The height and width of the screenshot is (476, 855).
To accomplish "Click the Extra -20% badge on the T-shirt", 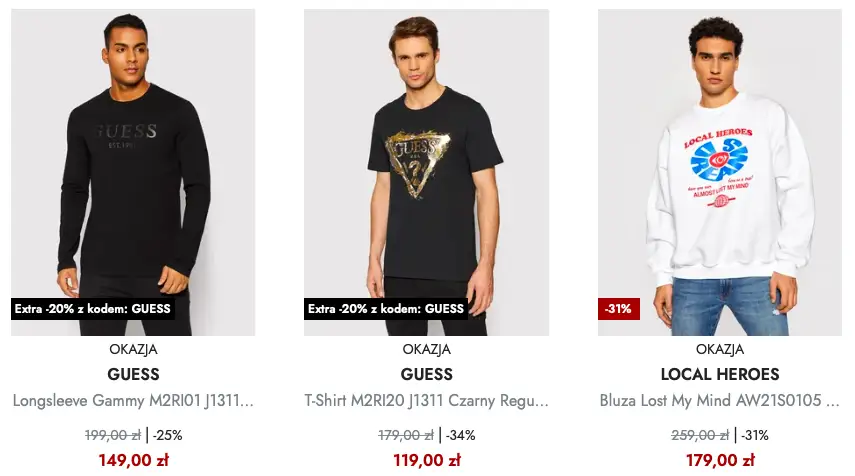I will click(386, 309).
